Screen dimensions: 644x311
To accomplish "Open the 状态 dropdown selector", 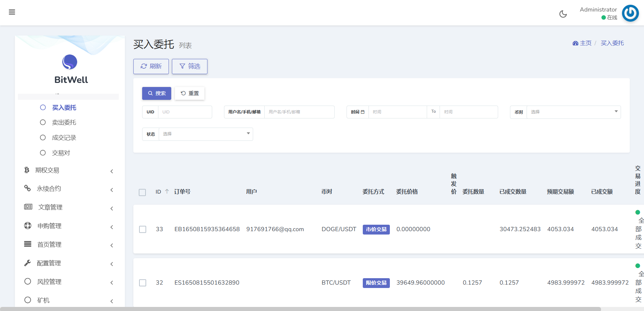I will [x=206, y=134].
